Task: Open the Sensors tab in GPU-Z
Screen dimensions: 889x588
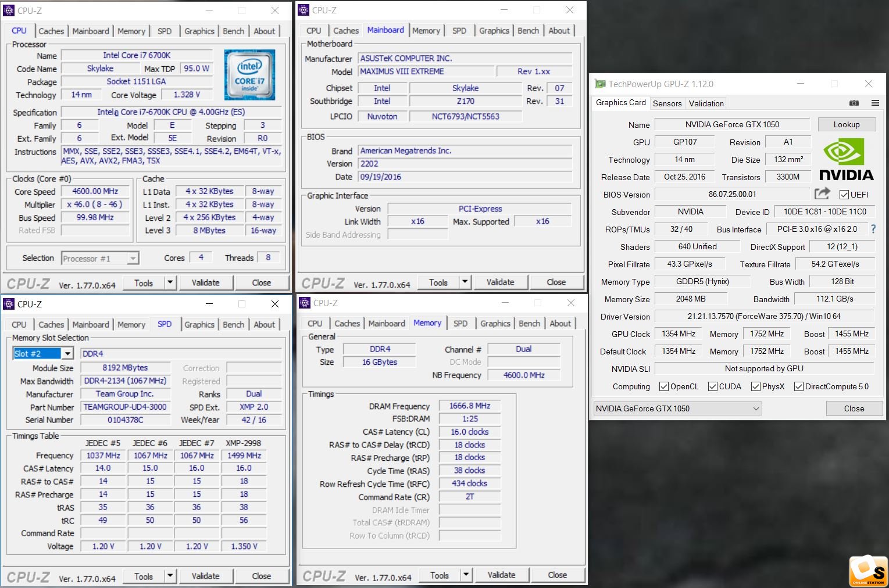Action: tap(667, 103)
